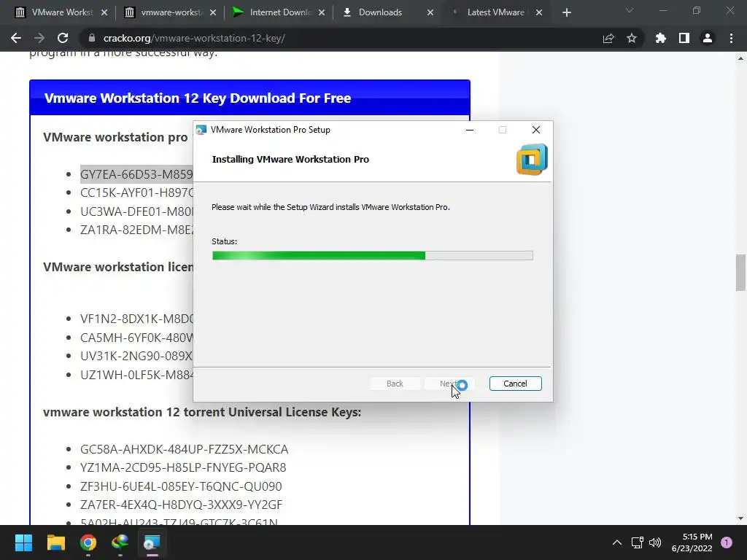Close the first VMware Workst tab
Image resolution: width=747 pixels, height=560 pixels.
104,12
